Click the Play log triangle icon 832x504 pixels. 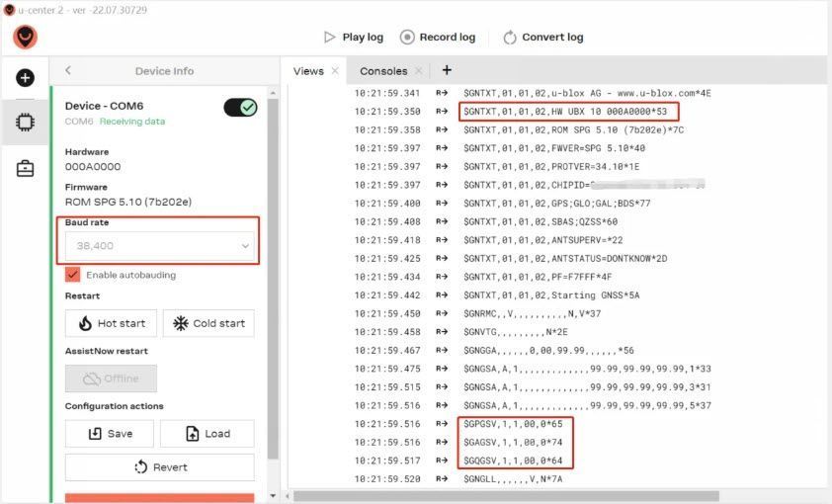pos(329,38)
